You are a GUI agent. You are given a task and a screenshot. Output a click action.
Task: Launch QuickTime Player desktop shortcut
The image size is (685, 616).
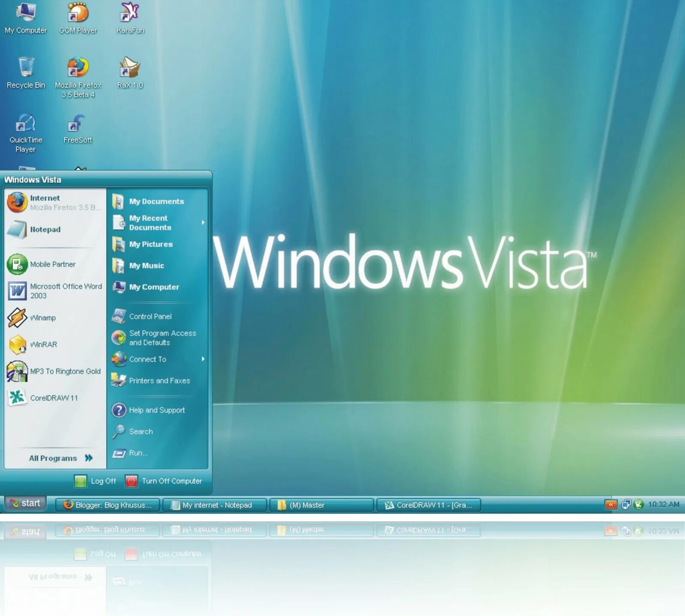point(26,133)
